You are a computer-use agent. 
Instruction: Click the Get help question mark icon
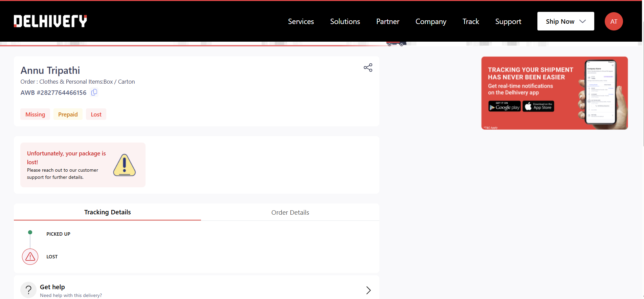(x=28, y=290)
